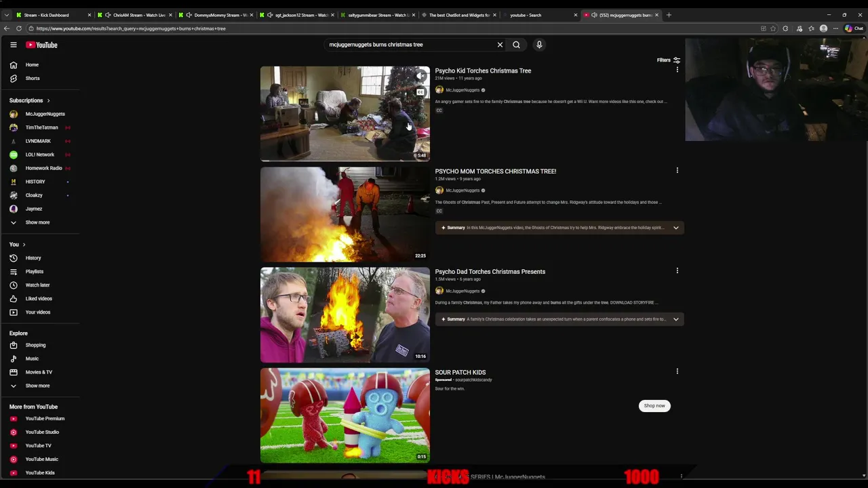868x488 pixels.
Task: Click the magnifier search button
Action: (x=516, y=45)
